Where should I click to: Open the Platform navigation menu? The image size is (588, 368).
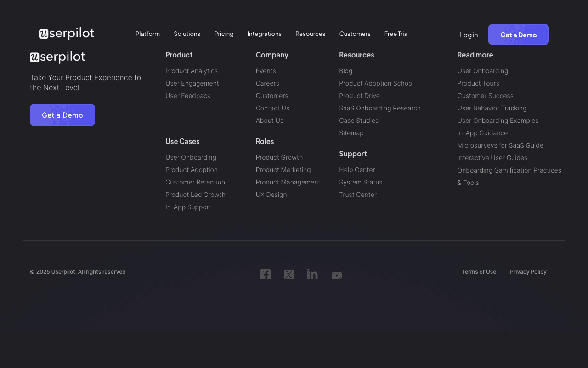click(147, 34)
